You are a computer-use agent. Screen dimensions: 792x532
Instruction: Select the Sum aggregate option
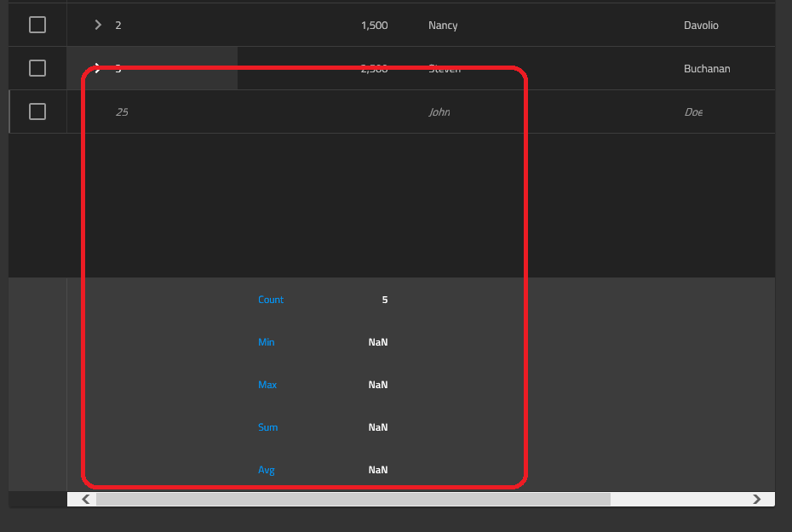pyautogui.click(x=267, y=426)
